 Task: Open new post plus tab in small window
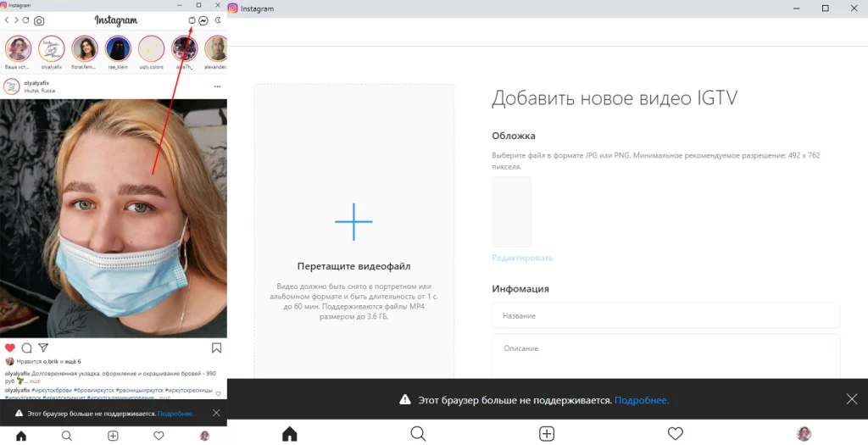tap(113, 437)
